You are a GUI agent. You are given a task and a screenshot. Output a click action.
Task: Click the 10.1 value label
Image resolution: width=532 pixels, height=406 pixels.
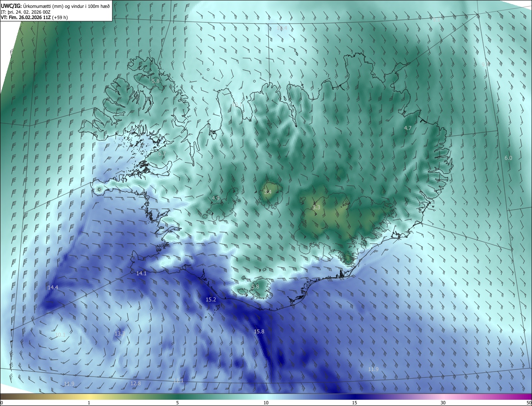tap(60, 335)
